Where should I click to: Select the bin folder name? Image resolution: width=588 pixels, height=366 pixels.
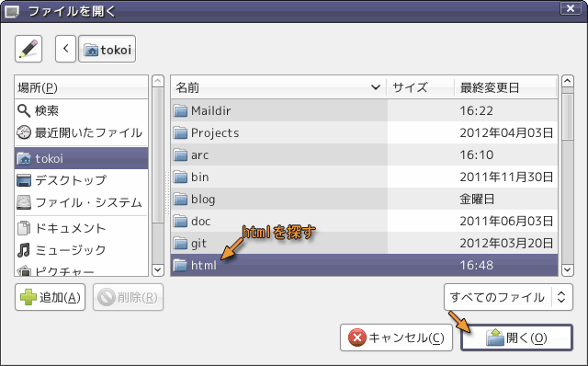(x=200, y=177)
